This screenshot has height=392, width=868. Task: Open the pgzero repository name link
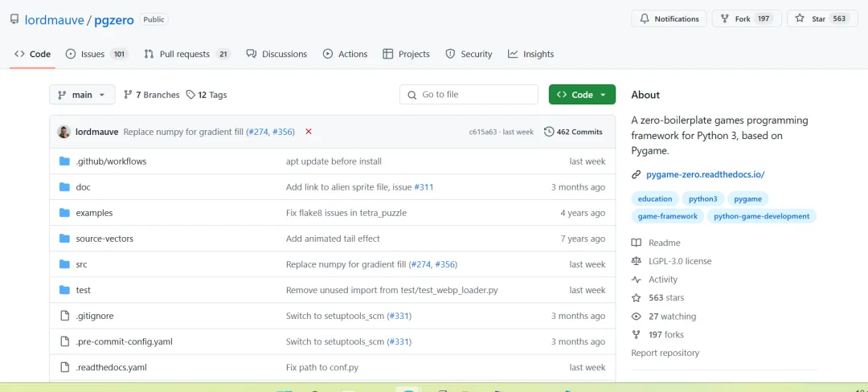pyautogui.click(x=114, y=20)
